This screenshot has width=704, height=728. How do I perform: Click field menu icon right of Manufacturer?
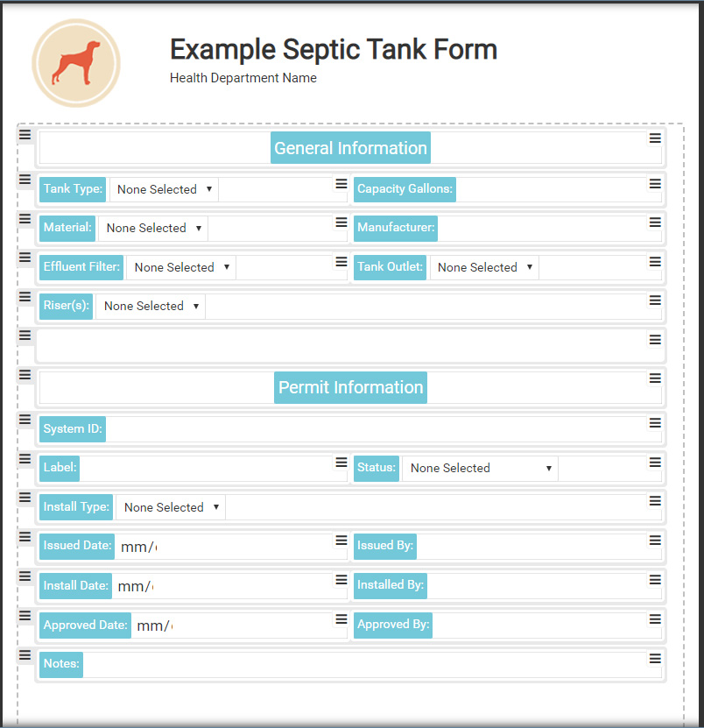pyautogui.click(x=655, y=223)
